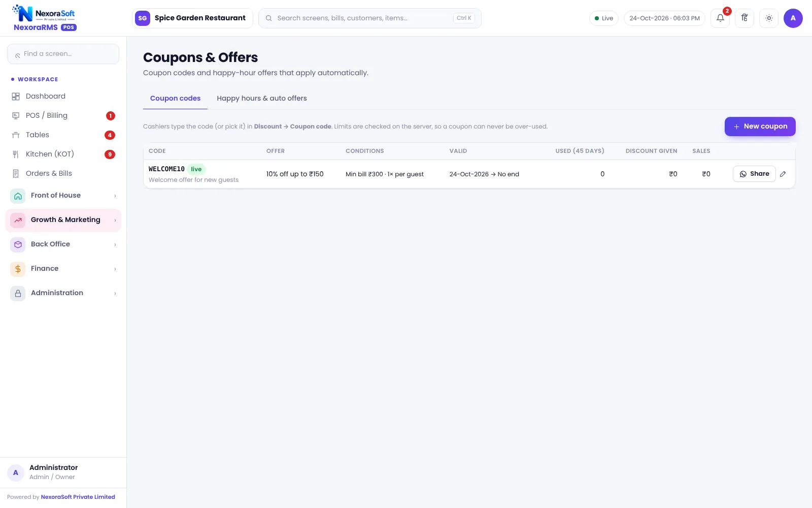
Task: Switch to Happy hours & auto offers tab
Action: (262, 99)
